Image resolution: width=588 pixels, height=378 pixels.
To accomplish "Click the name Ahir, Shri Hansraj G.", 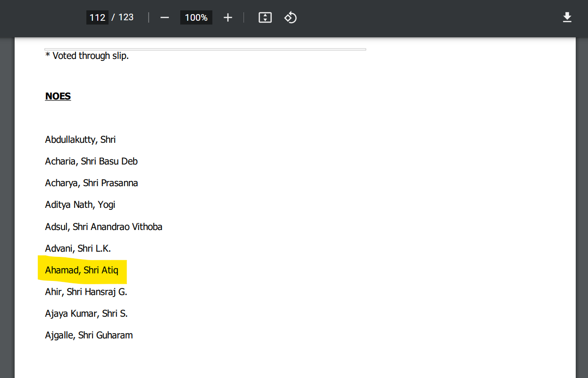I will [x=86, y=292].
